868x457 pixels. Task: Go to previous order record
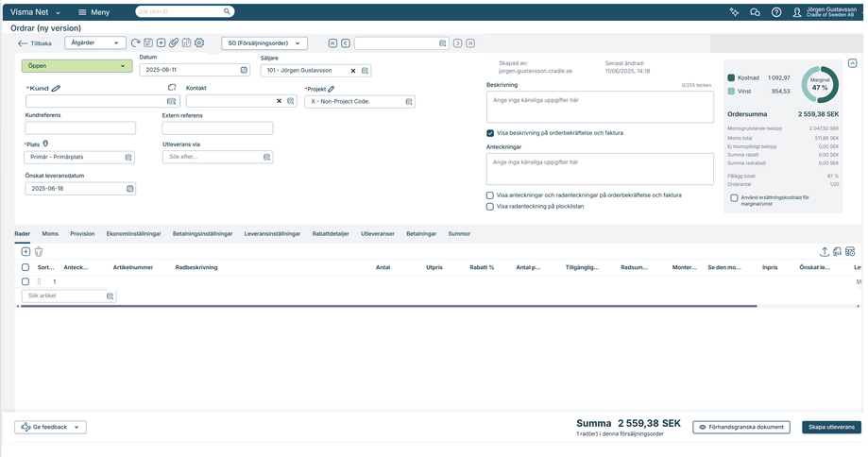[x=346, y=43]
